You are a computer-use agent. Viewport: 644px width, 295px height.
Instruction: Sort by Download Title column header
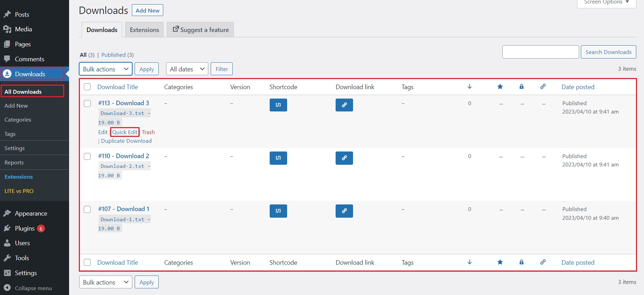tap(118, 87)
